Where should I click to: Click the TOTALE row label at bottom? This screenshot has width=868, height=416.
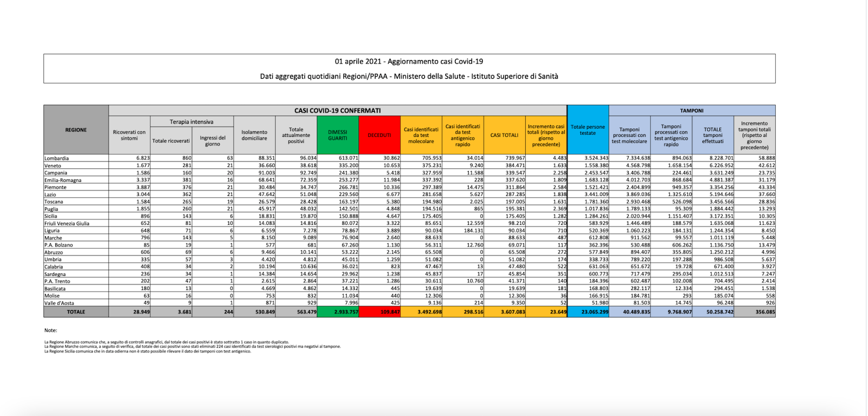(76, 312)
